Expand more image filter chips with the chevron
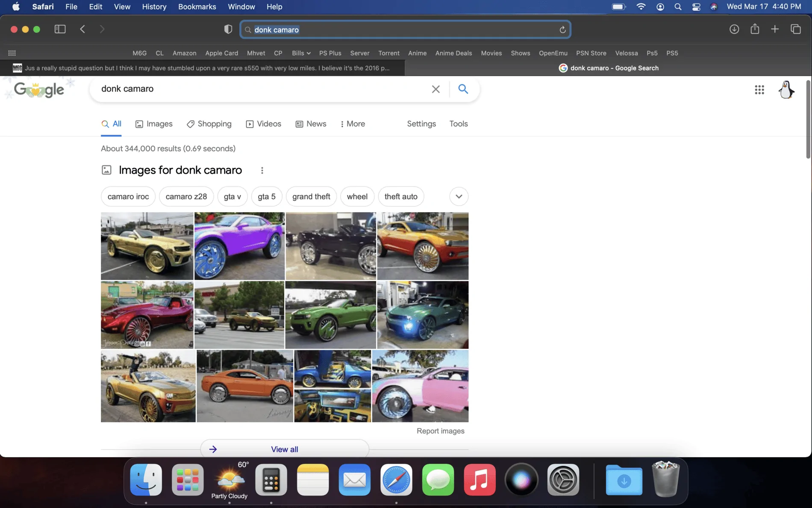Screen dimensions: 812x508 pyautogui.click(x=459, y=196)
